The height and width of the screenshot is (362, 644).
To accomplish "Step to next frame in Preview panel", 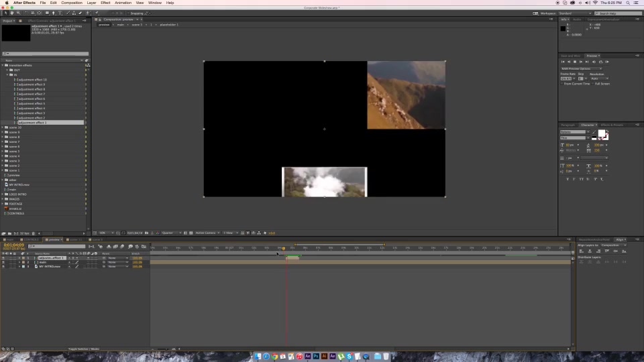I will (x=581, y=62).
